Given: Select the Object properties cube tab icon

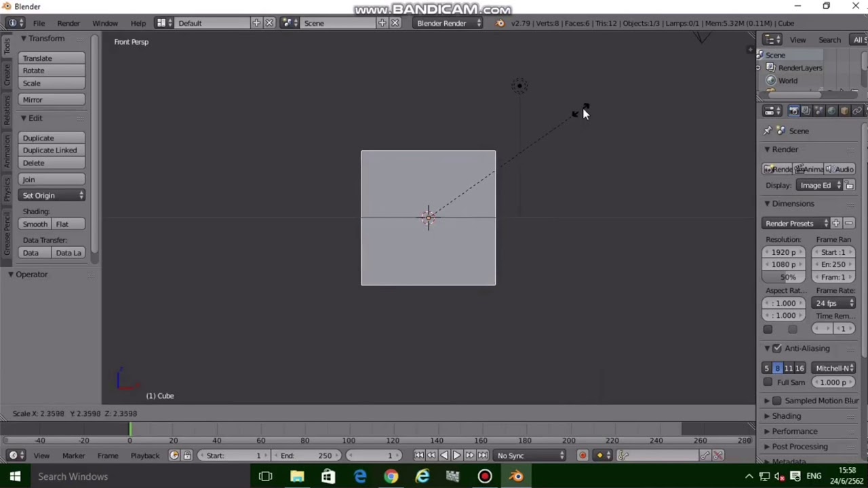Looking at the screenshot, I should click(845, 111).
